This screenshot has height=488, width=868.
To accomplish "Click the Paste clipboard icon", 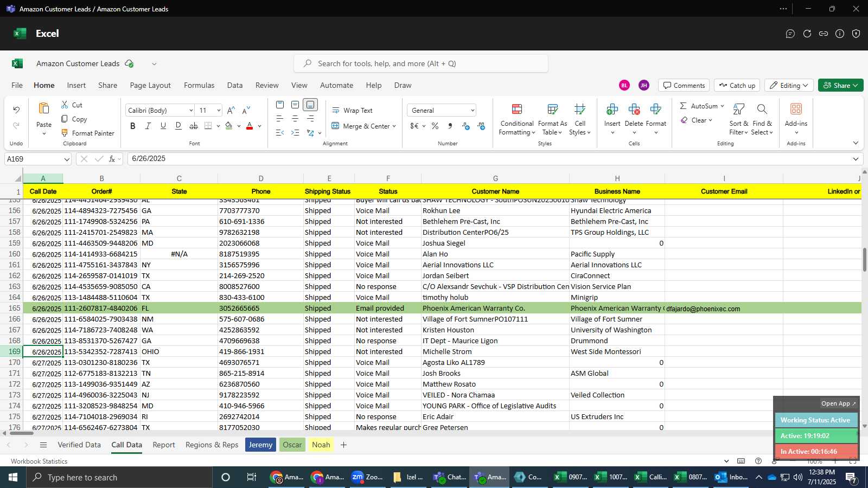I will click(43, 108).
